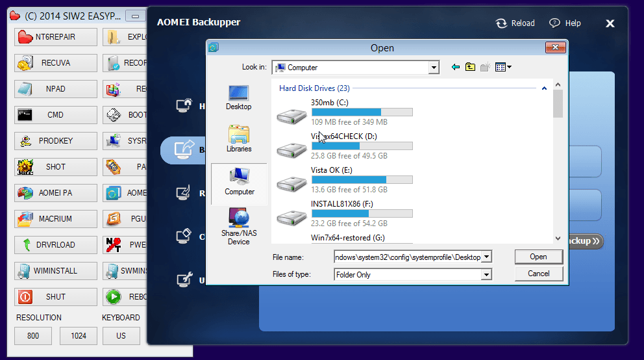Launch NT6REPAIR tool

pyautogui.click(x=55, y=37)
